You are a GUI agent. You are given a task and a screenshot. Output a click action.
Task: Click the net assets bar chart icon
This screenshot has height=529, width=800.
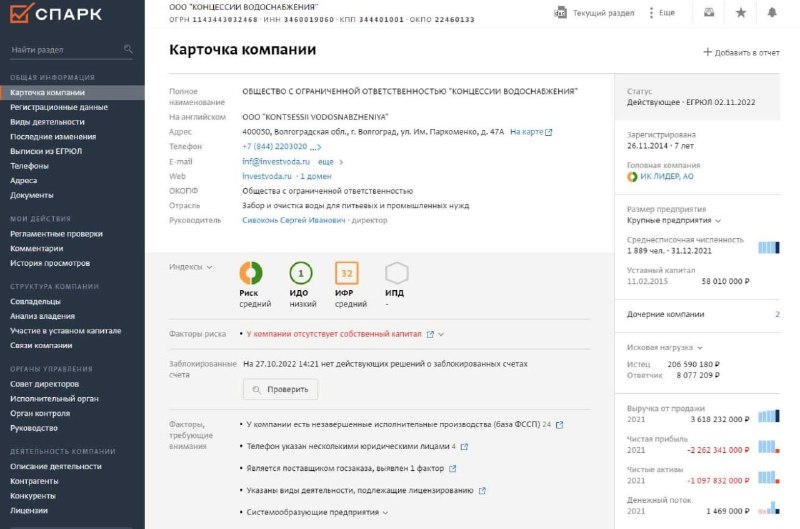[769, 477]
